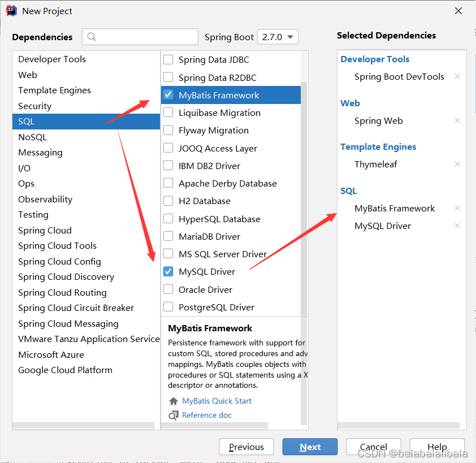476x463 pixels.
Task: Select the Template Engines category in the list
Action: coord(86,90)
